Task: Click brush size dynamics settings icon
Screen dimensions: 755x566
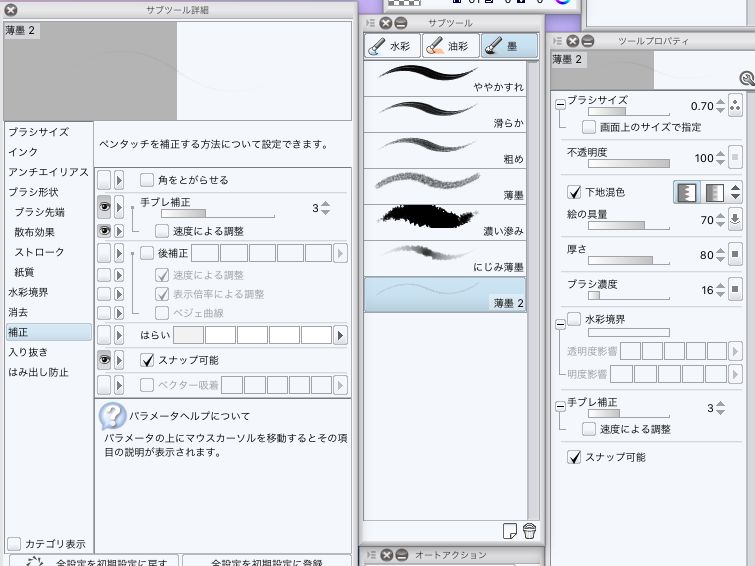Action: tap(735, 106)
